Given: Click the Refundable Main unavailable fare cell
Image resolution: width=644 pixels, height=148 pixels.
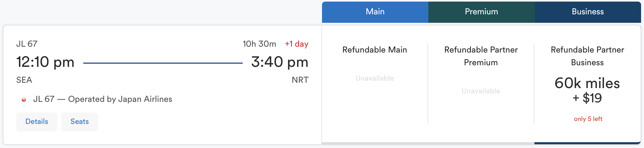Looking at the screenshot, I should click(375, 78).
